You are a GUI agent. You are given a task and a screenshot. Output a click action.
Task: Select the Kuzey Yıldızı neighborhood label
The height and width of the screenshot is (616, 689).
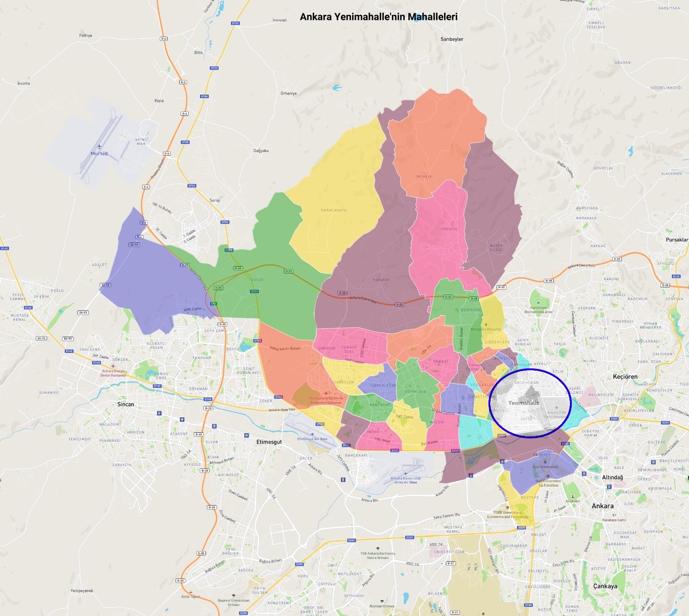pyautogui.click(x=496, y=248)
